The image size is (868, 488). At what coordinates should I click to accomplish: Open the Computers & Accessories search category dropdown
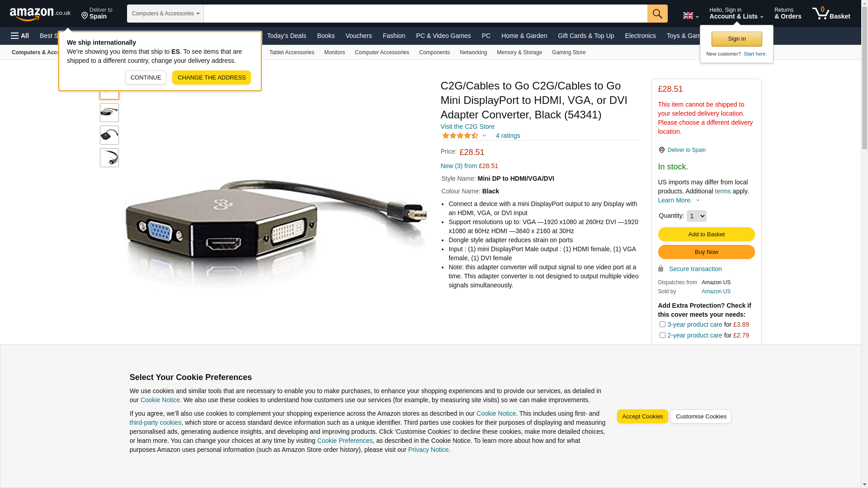click(x=165, y=14)
